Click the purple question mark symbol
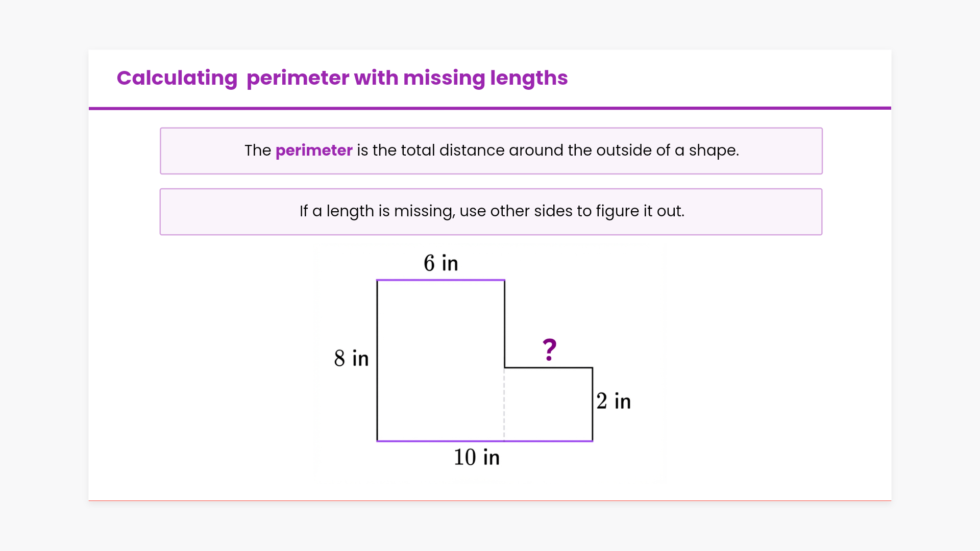The height and width of the screenshot is (551, 980). pos(549,350)
